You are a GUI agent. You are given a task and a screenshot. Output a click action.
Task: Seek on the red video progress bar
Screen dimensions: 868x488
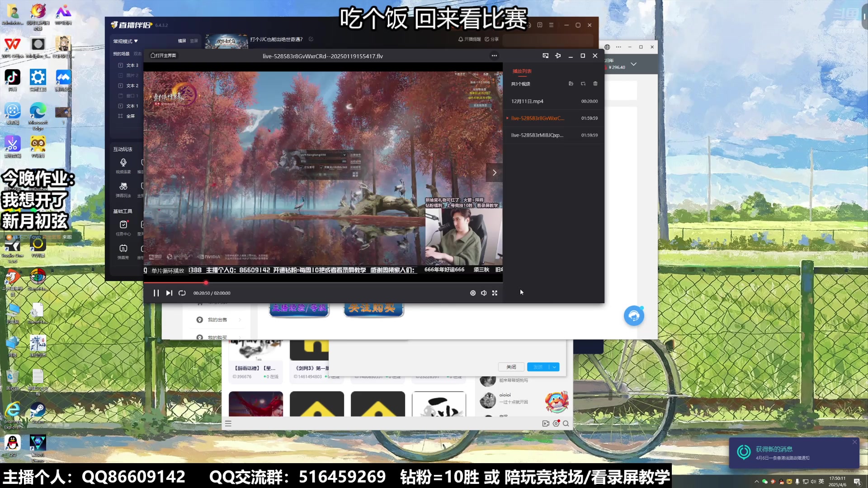(323, 283)
